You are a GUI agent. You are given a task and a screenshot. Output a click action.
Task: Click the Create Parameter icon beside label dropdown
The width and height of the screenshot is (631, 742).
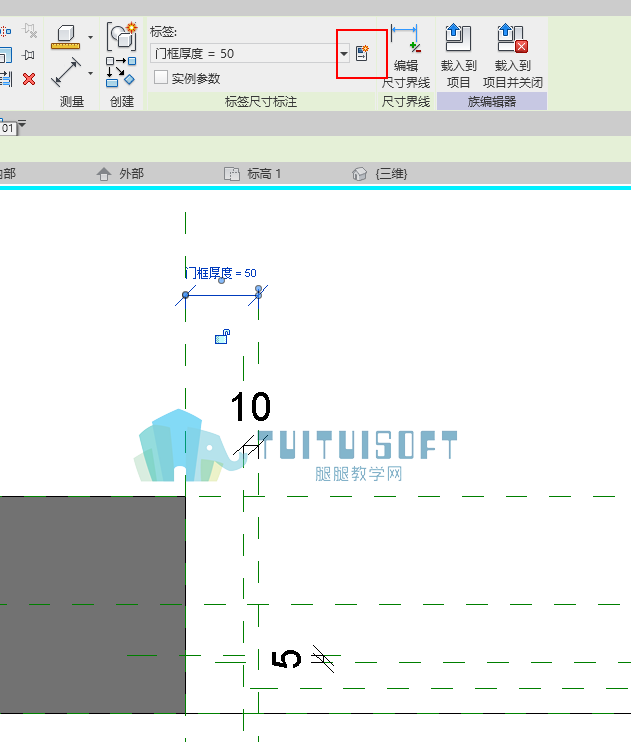click(x=362, y=53)
